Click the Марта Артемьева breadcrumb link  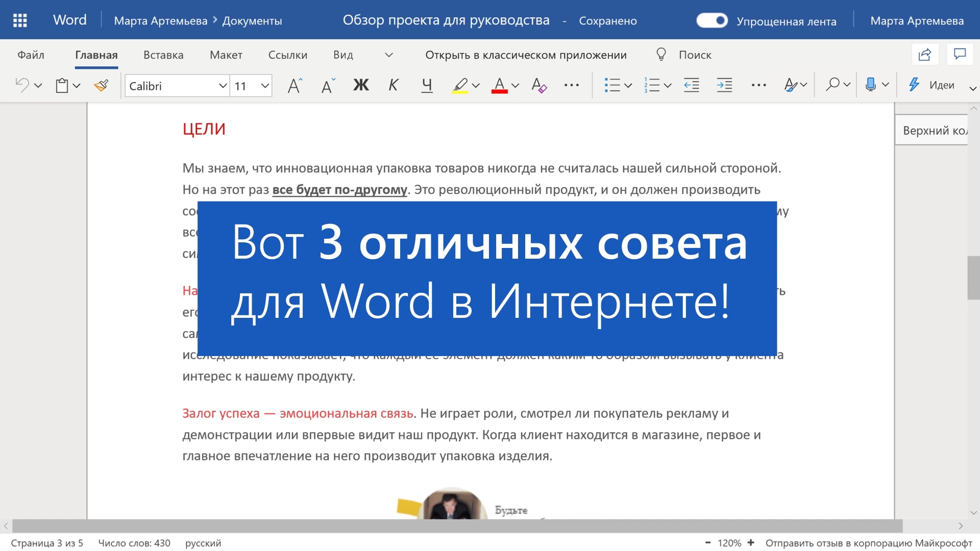[x=161, y=21]
